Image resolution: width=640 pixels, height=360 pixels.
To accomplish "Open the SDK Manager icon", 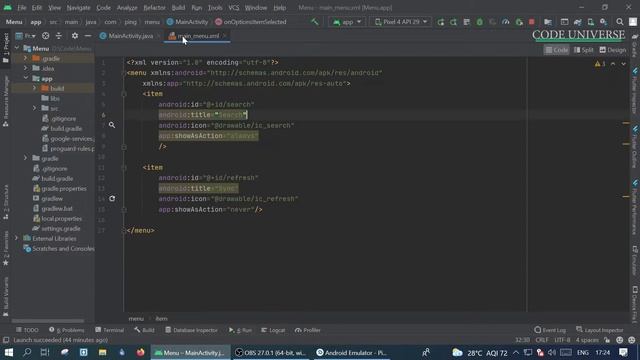I will pyautogui.click(x=603, y=22).
